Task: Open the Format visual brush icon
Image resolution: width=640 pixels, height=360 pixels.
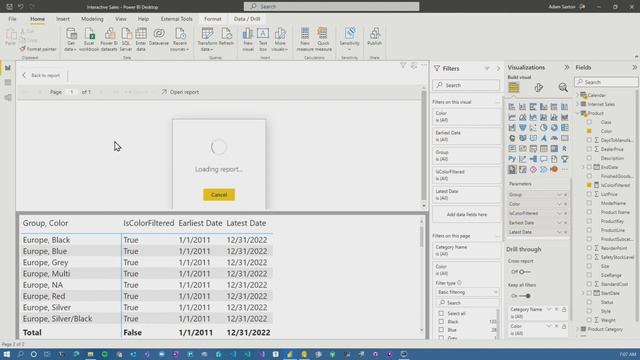Action: (x=539, y=87)
